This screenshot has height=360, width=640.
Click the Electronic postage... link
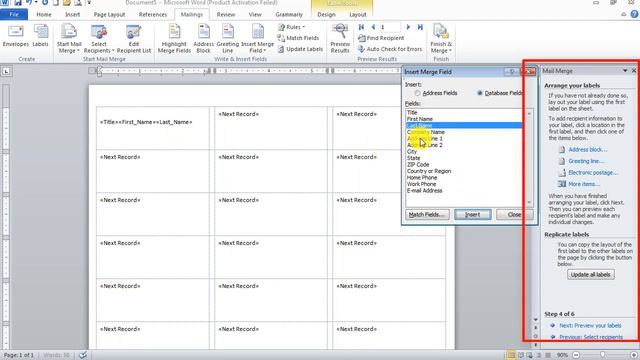coord(593,173)
